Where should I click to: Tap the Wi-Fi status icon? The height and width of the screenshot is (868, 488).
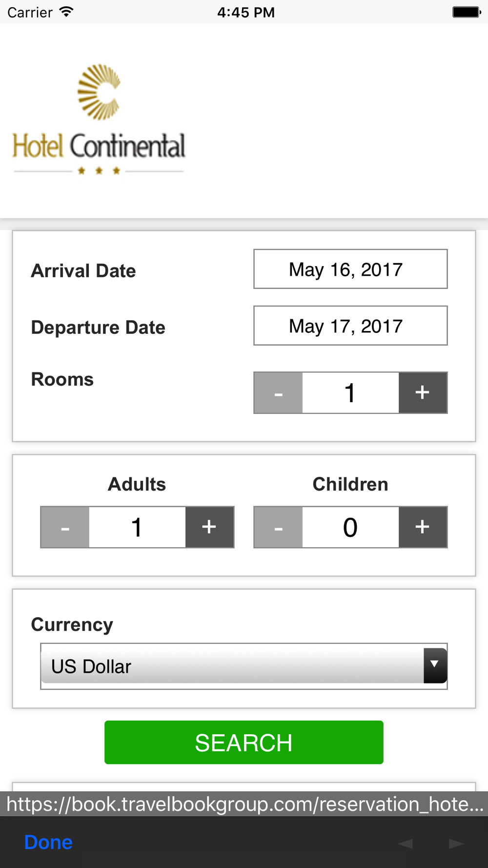pyautogui.click(x=66, y=12)
